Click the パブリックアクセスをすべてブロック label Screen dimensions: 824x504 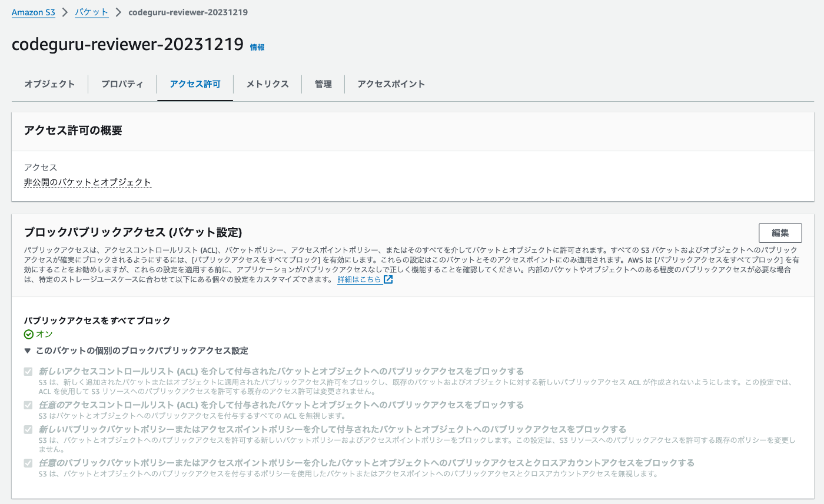point(97,321)
